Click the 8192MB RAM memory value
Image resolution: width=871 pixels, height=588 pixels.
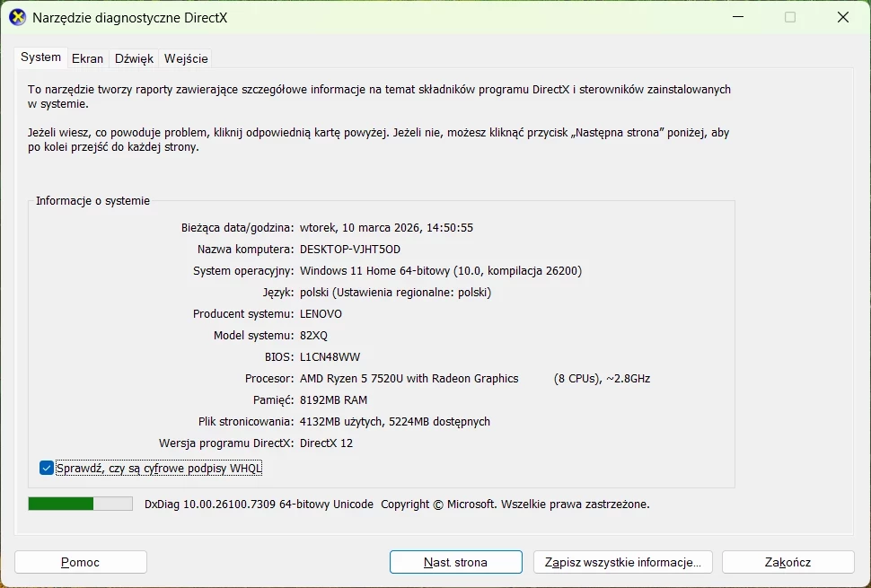click(333, 399)
